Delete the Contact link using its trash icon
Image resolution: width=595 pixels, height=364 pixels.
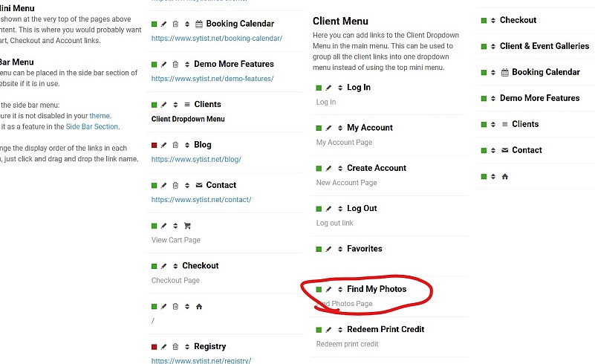coord(175,185)
